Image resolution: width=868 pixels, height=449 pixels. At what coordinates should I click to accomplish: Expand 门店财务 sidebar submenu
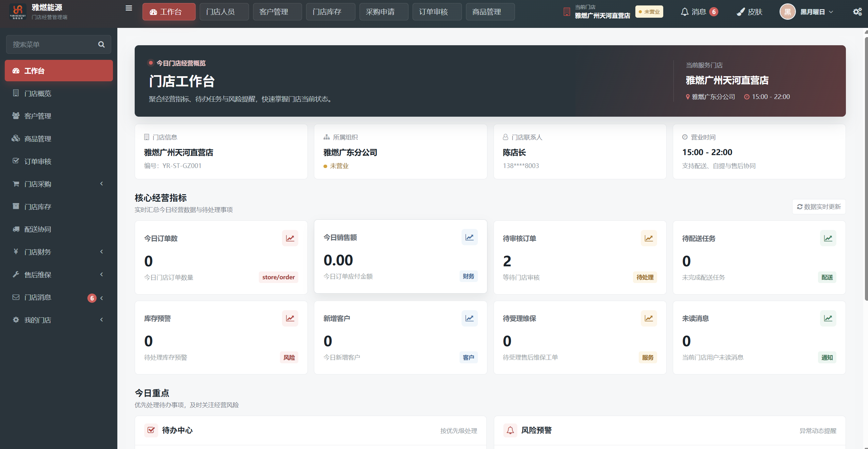point(101,252)
